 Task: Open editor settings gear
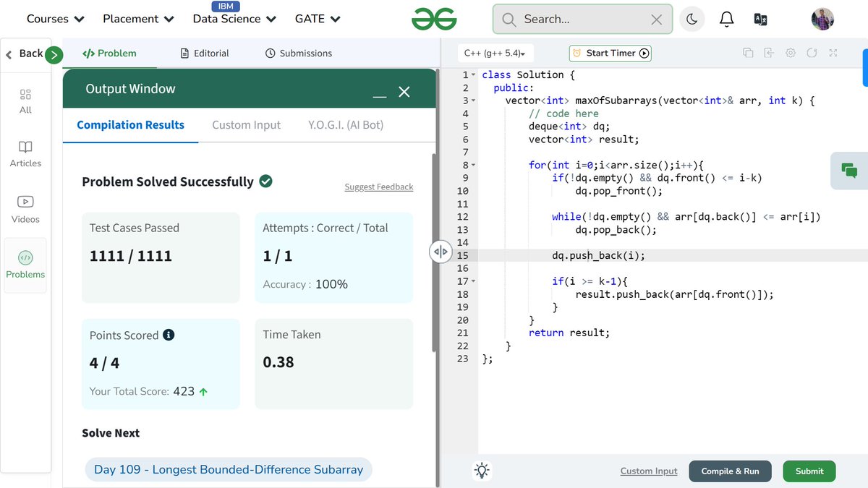791,53
